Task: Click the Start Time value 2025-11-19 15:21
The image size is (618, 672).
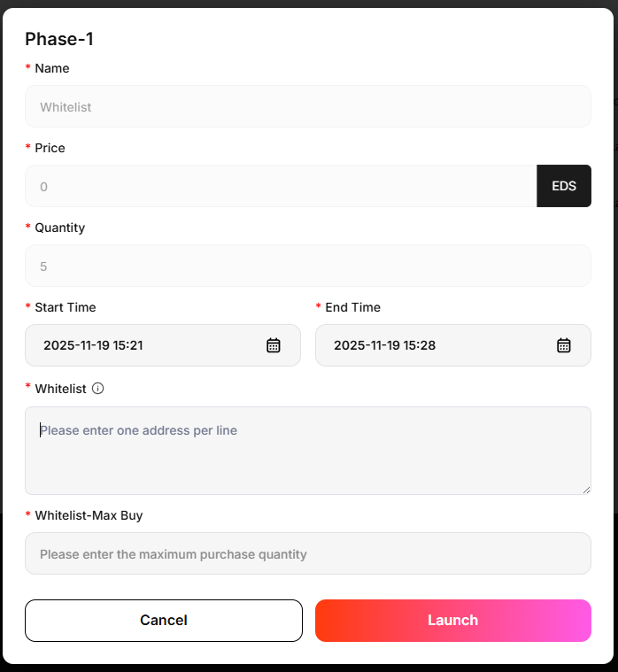Action: point(93,345)
